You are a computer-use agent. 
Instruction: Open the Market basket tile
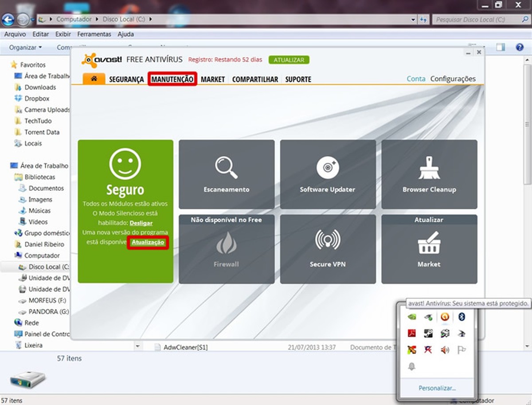(429, 249)
